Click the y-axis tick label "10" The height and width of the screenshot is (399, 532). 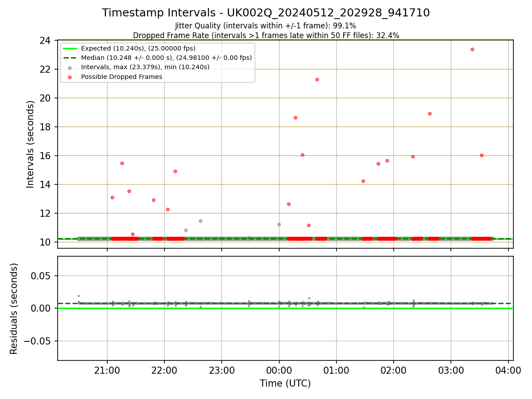pos(45,242)
